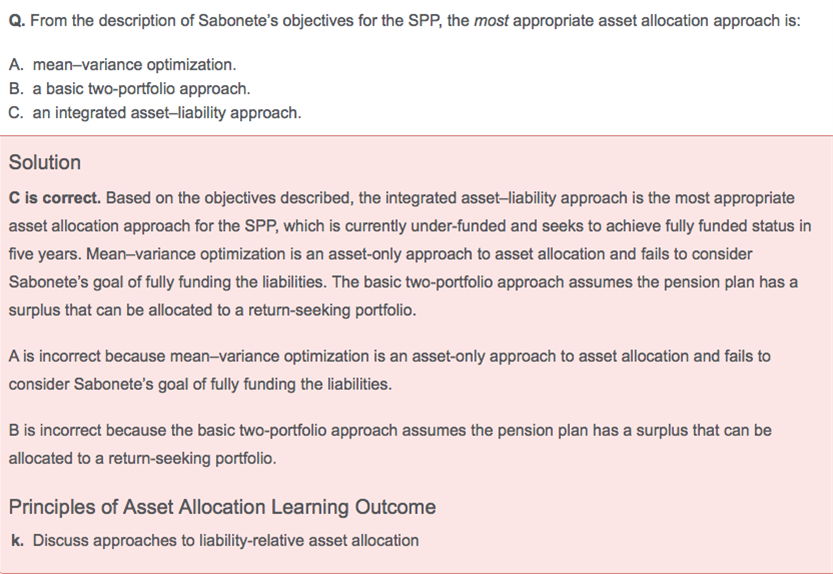Click the bold 'k.' outcome marker

coord(17,541)
